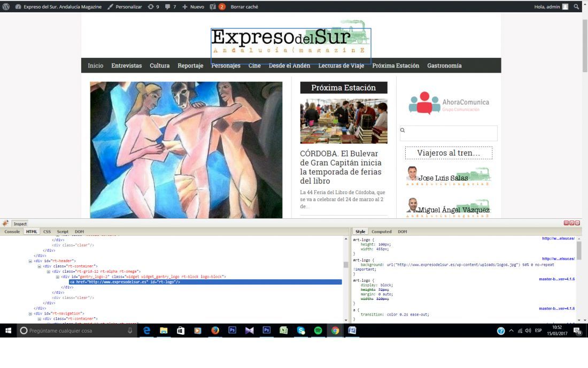Open Skype from the taskbar

(x=301, y=331)
